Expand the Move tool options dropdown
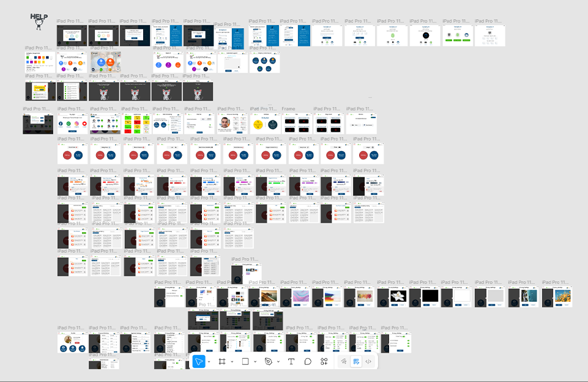The width and height of the screenshot is (588, 382). coord(209,362)
